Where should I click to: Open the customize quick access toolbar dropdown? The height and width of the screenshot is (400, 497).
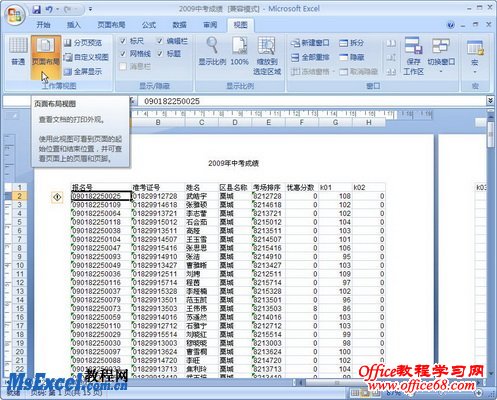(90, 9)
